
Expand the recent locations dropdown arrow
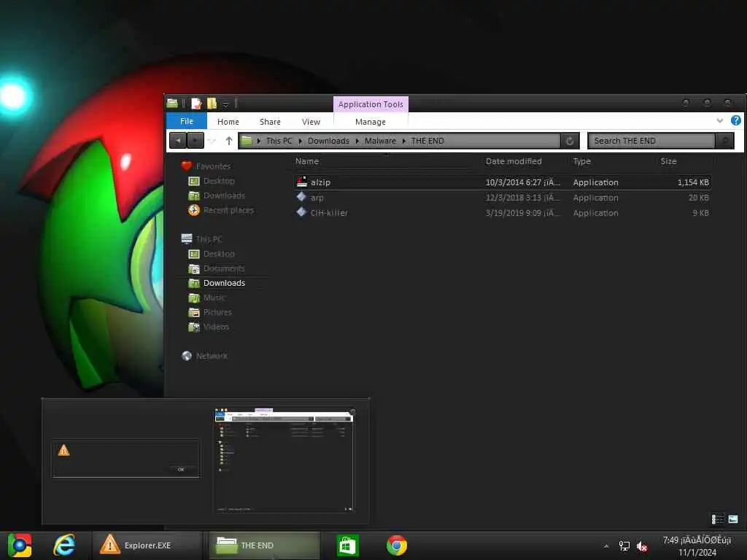pos(212,141)
